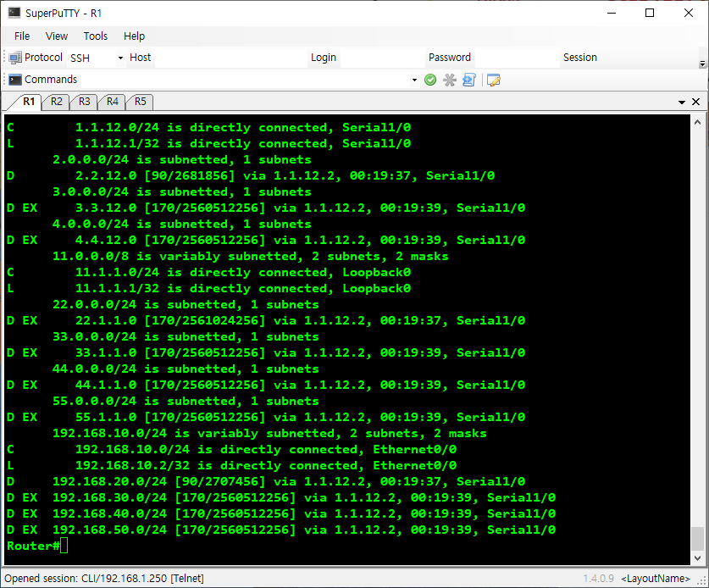The width and height of the screenshot is (709, 588).
Task: Click the 192.168.10.2/32 Ethernet0/0 line
Action: point(231,465)
